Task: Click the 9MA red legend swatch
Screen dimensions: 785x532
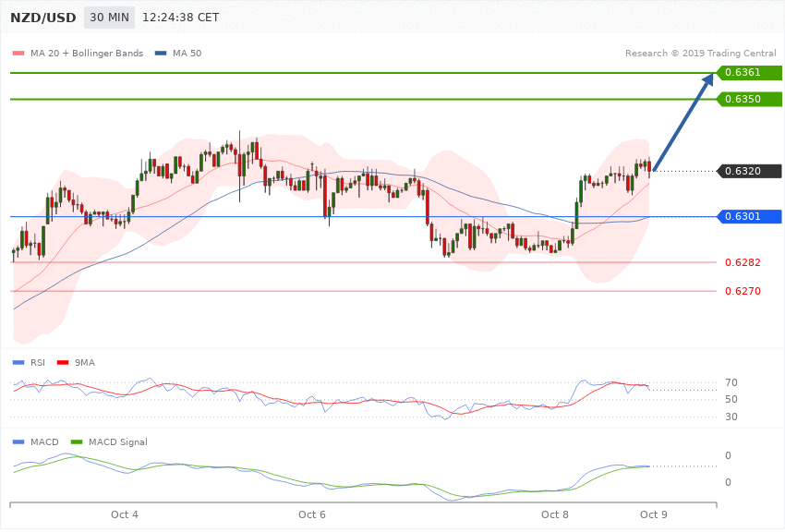Action: pos(63,362)
